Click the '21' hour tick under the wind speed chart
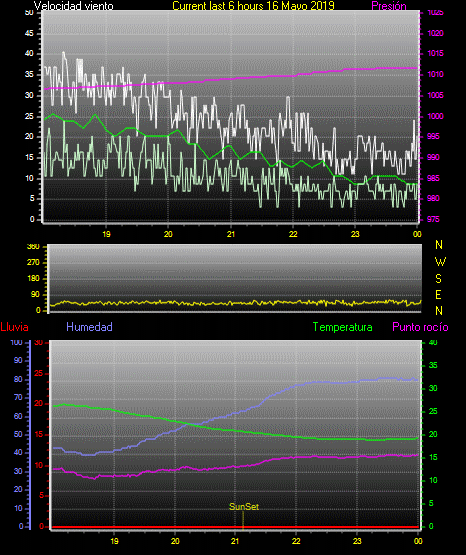Image resolution: width=466 pixels, height=555 pixels. click(x=231, y=234)
